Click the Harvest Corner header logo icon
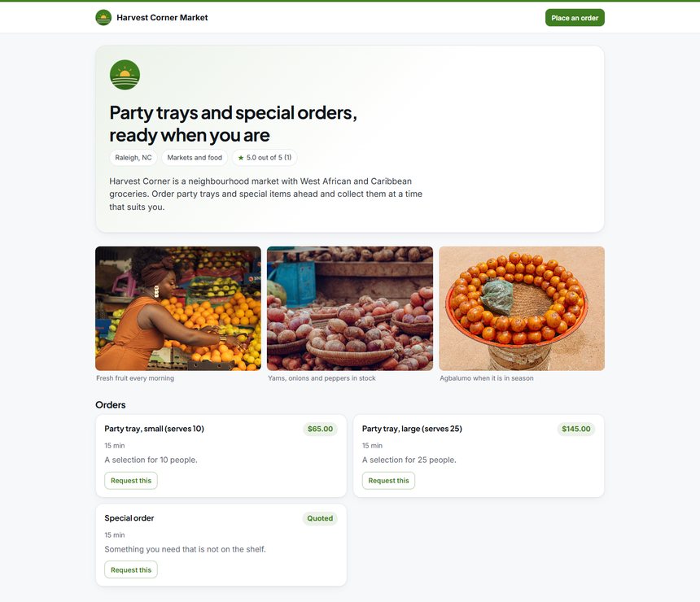The width and height of the screenshot is (700, 602). pos(103,17)
